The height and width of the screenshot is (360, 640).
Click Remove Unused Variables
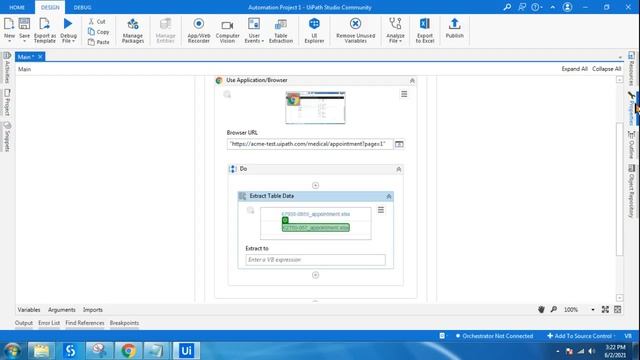tap(356, 30)
